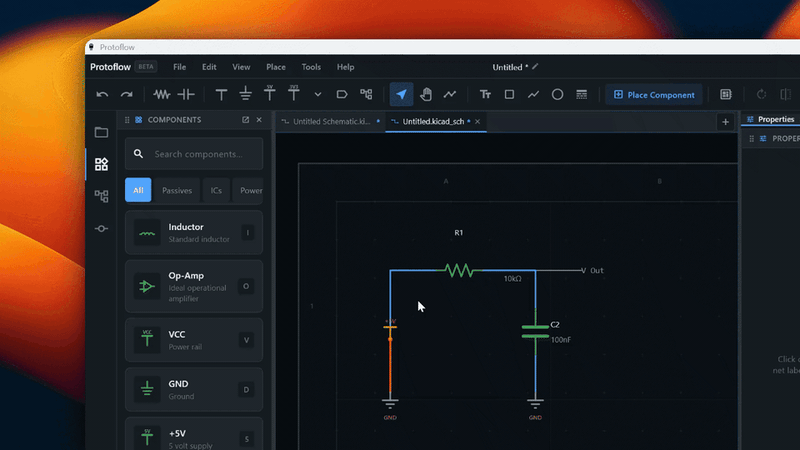
Task: Switch to Untitled Schematic.ki... tab
Action: click(x=331, y=121)
